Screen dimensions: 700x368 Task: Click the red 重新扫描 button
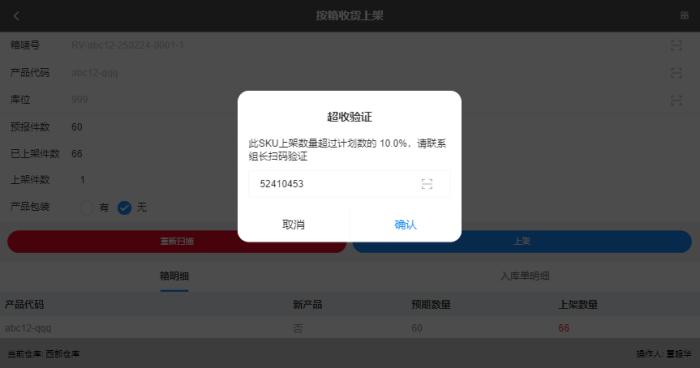tap(177, 242)
